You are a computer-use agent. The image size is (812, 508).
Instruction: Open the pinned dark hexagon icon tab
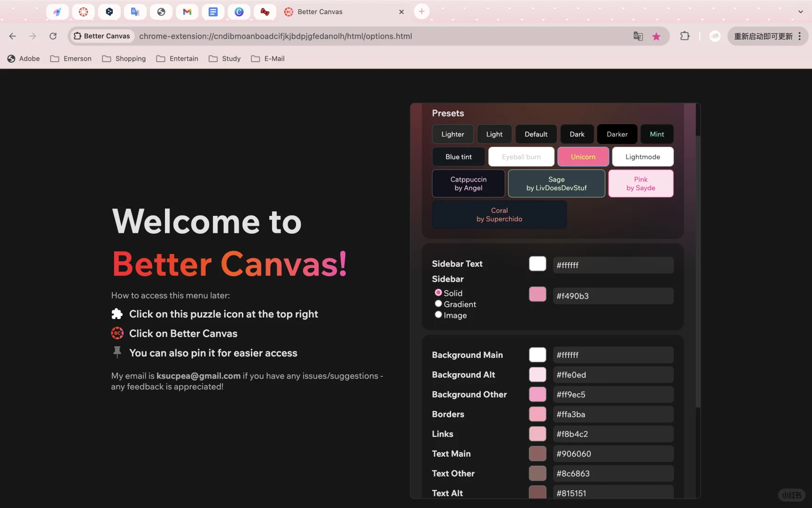[x=109, y=12]
